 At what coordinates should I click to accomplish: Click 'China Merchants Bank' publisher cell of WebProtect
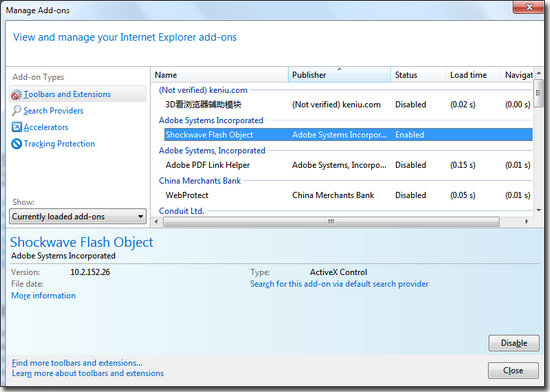point(333,195)
